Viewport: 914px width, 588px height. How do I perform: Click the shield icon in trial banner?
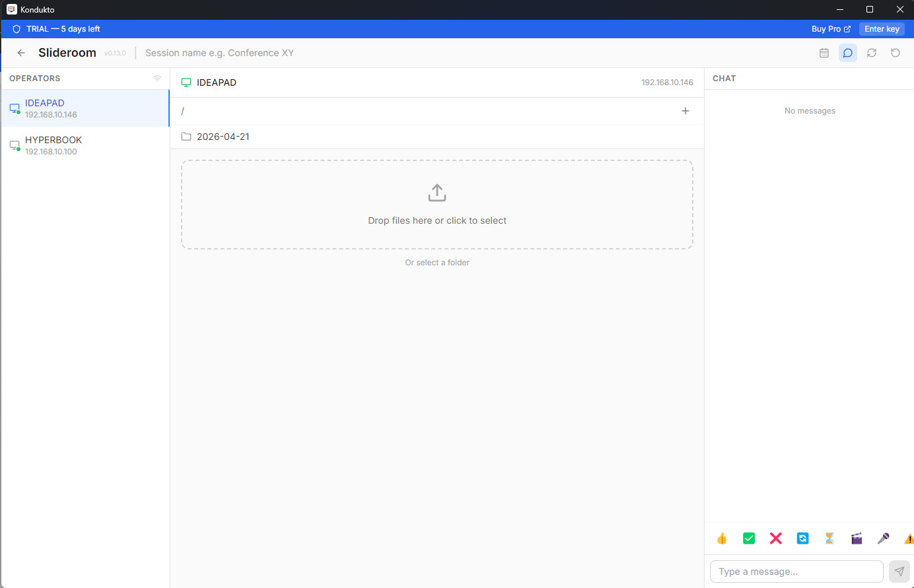[17, 29]
